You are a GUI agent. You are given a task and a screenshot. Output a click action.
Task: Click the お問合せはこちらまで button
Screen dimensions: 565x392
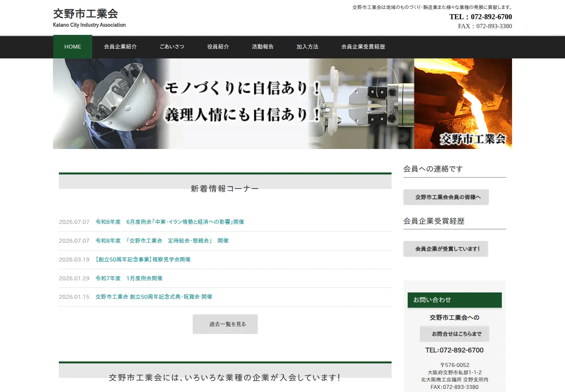455,334
